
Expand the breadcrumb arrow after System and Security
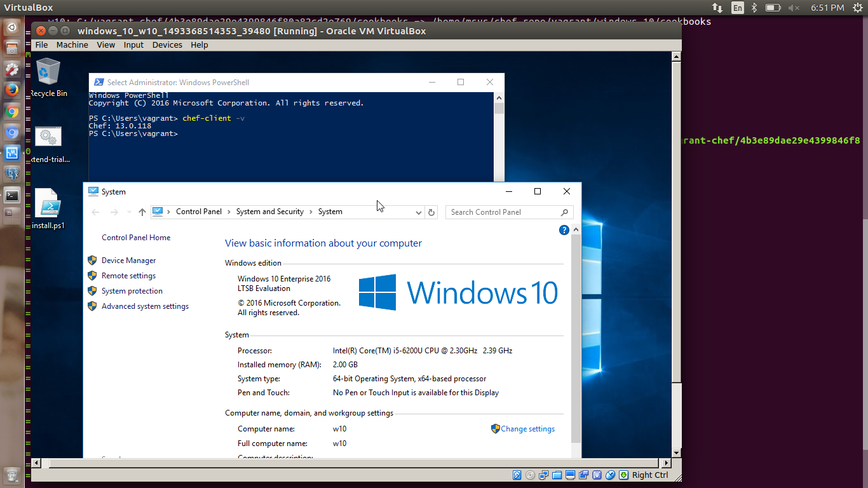311,212
